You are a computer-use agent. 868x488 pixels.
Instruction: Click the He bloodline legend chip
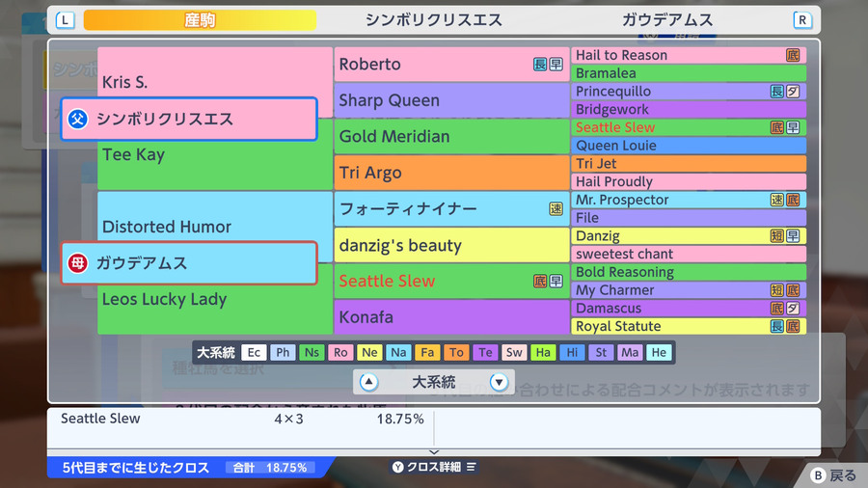coord(659,352)
